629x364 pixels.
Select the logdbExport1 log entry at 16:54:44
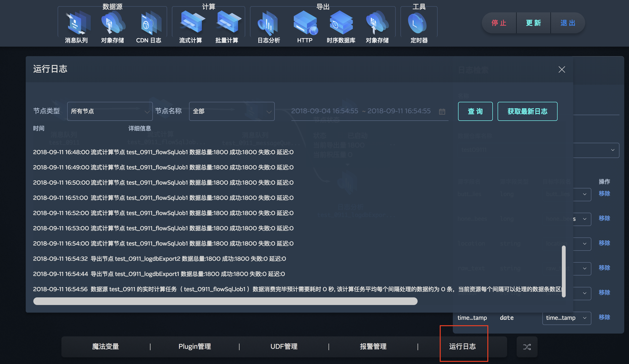159,274
